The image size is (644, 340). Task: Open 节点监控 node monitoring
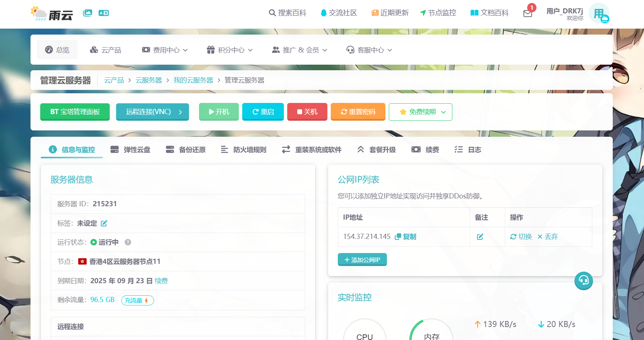[438, 13]
